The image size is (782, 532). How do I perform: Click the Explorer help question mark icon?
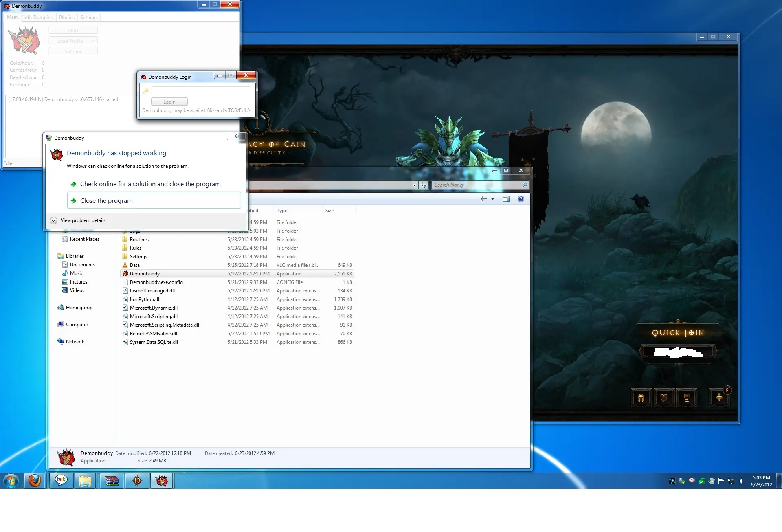pyautogui.click(x=521, y=199)
